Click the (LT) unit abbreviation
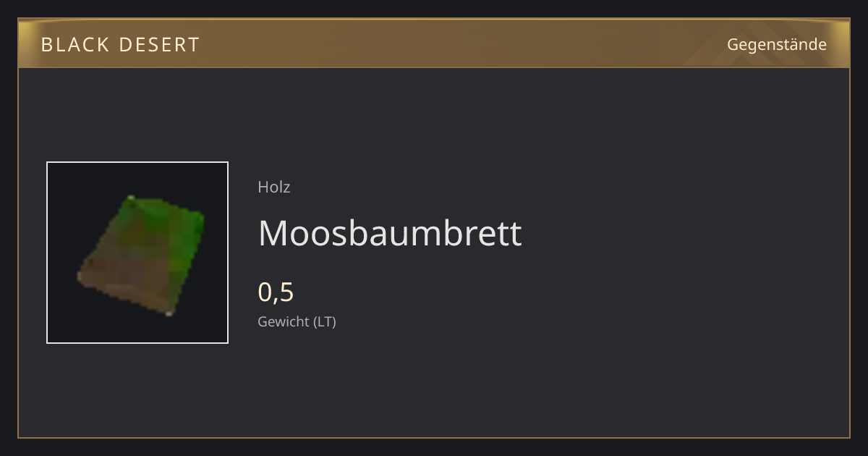The height and width of the screenshot is (456, 868). pyautogui.click(x=325, y=322)
